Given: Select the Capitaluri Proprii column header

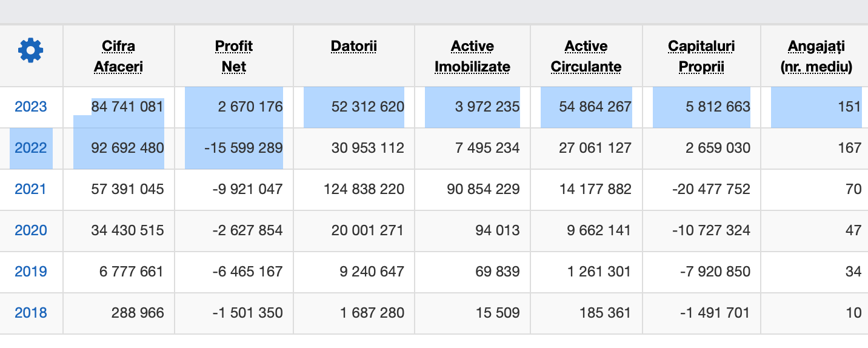Looking at the screenshot, I should (701, 56).
